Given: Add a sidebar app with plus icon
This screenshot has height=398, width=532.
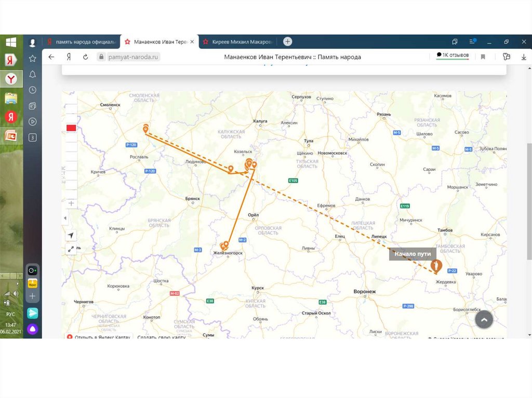Looking at the screenshot, I should pyautogui.click(x=33, y=296).
